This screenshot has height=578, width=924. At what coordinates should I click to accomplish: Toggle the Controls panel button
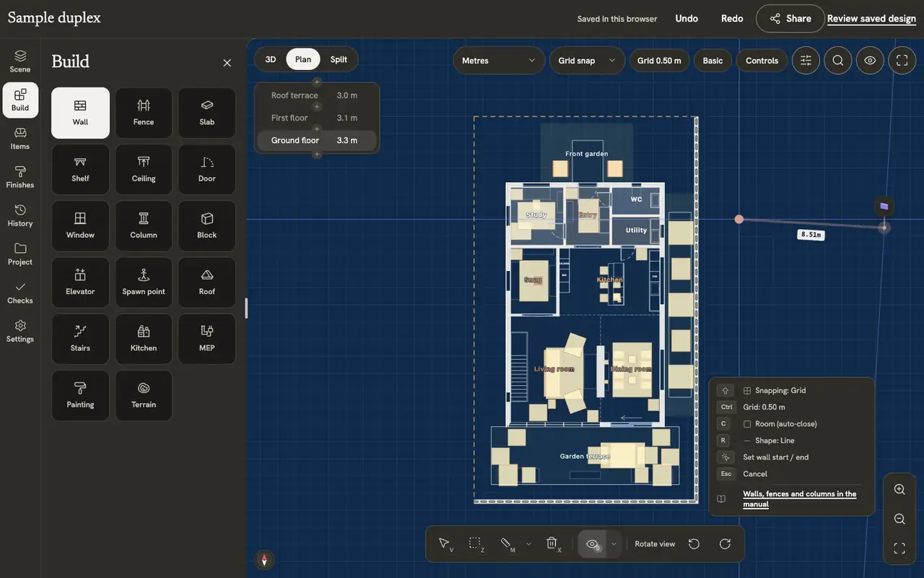pyautogui.click(x=762, y=61)
